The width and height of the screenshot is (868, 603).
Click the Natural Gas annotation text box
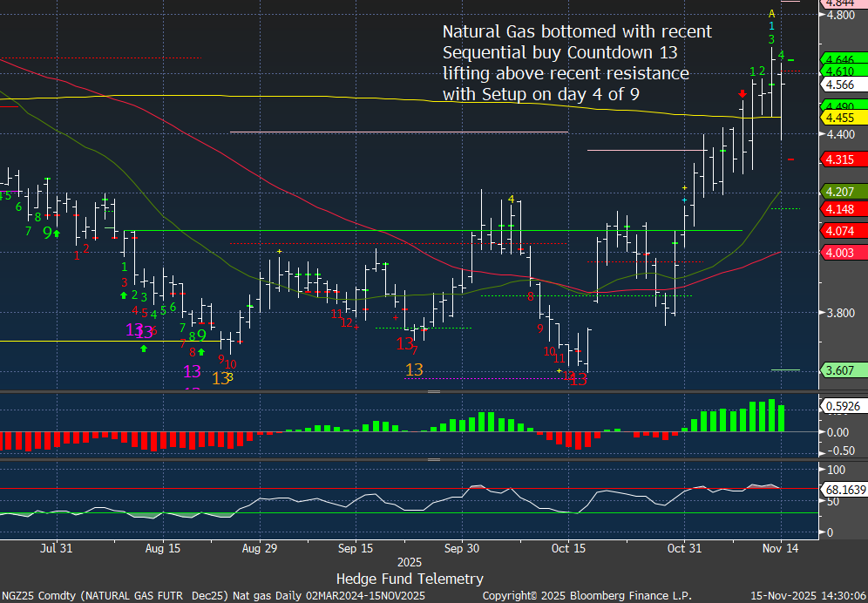(x=576, y=63)
